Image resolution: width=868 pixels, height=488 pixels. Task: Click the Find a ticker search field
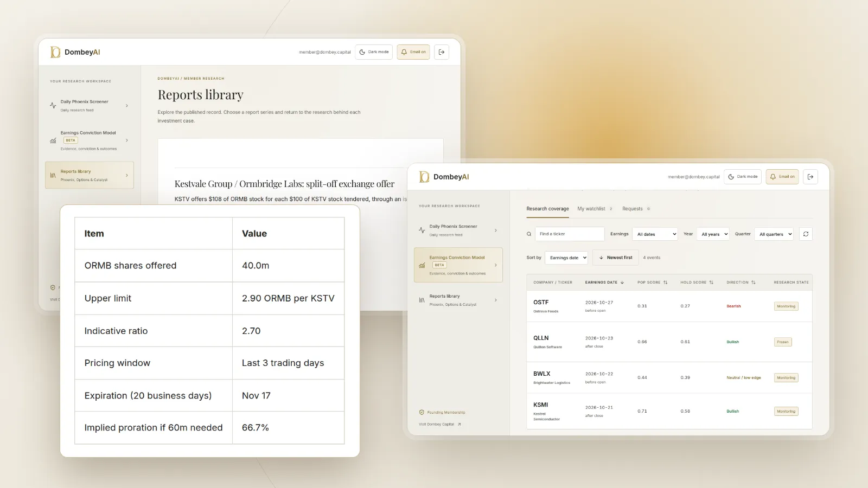[570, 234]
